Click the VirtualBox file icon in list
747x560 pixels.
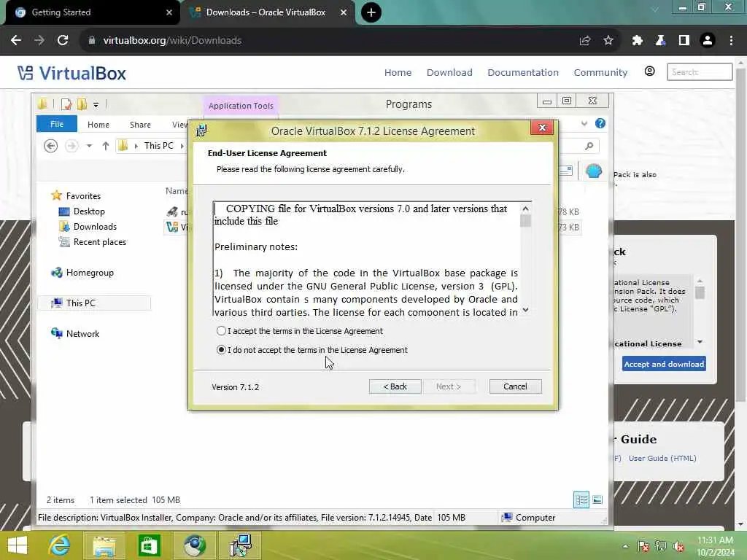point(172,227)
